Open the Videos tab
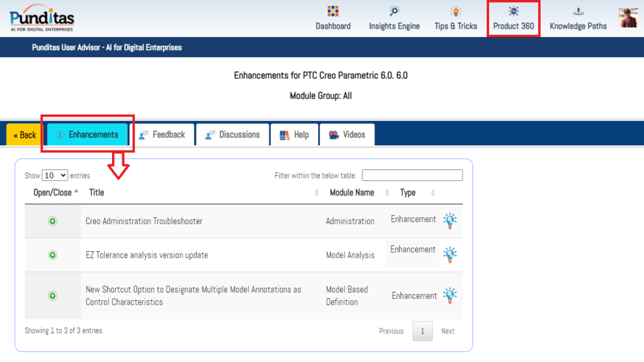 (347, 135)
